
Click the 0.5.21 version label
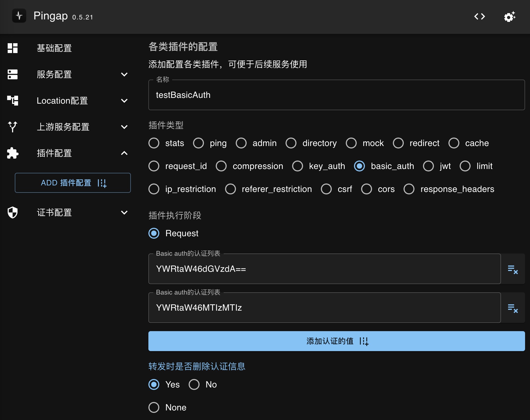click(83, 17)
